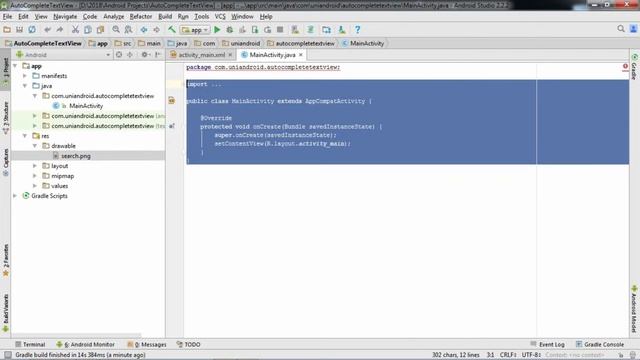Select search.png in the drawable folder
This screenshot has height=360, width=640.
click(76, 156)
